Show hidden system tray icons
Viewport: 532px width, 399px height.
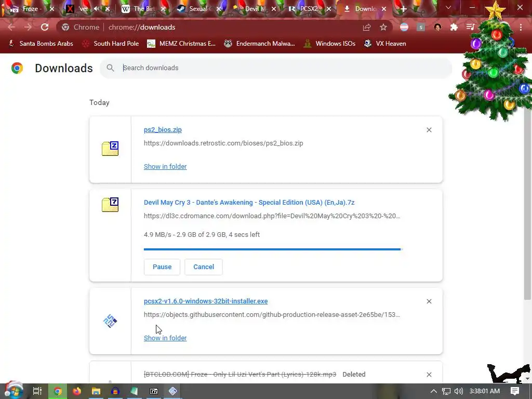point(434,391)
